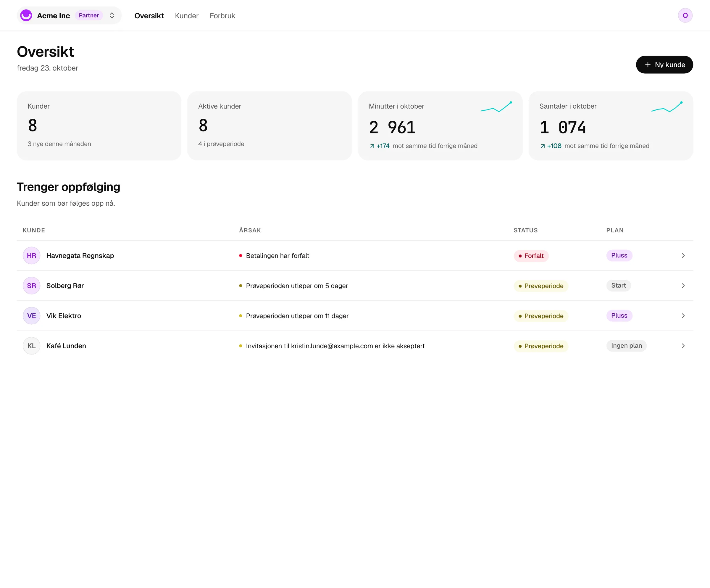Open the user avatar menu labeled O
Image resolution: width=710 pixels, height=588 pixels.
685,16
